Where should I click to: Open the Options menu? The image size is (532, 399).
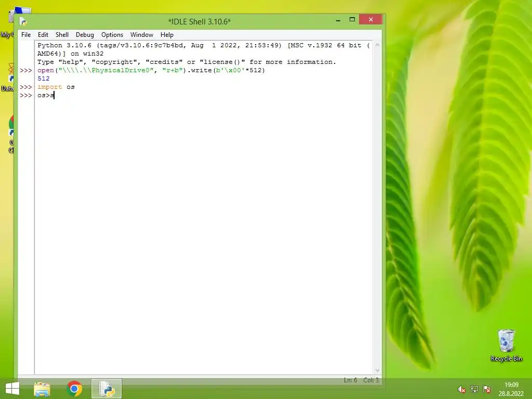112,35
